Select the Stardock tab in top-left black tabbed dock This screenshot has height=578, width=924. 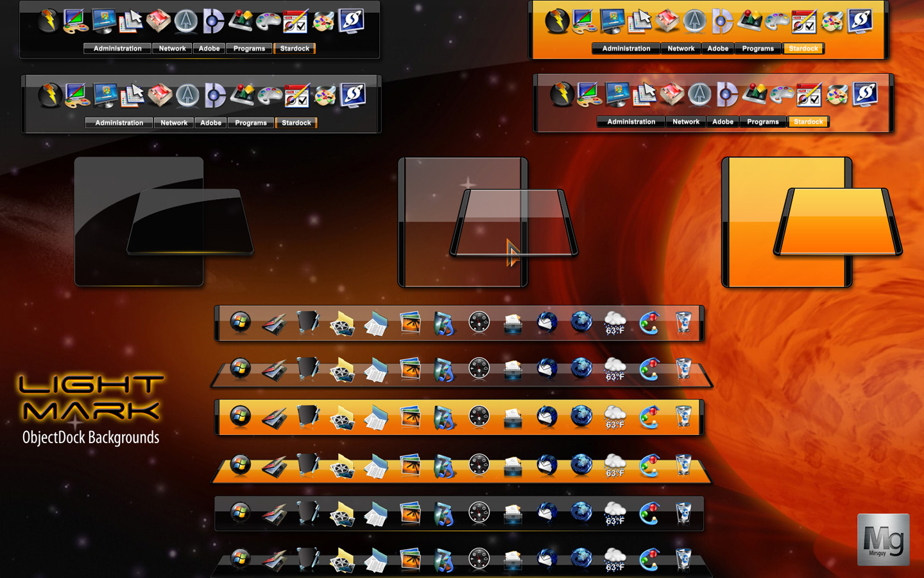295,48
